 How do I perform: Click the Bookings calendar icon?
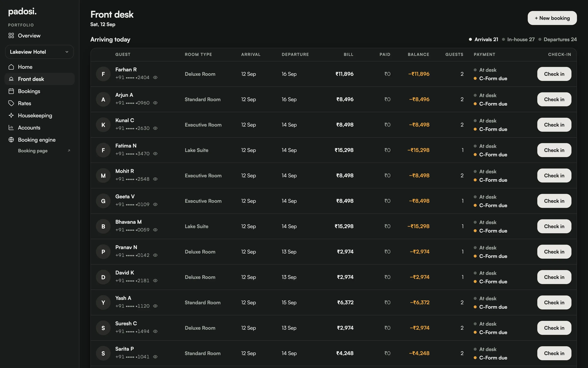pos(11,91)
